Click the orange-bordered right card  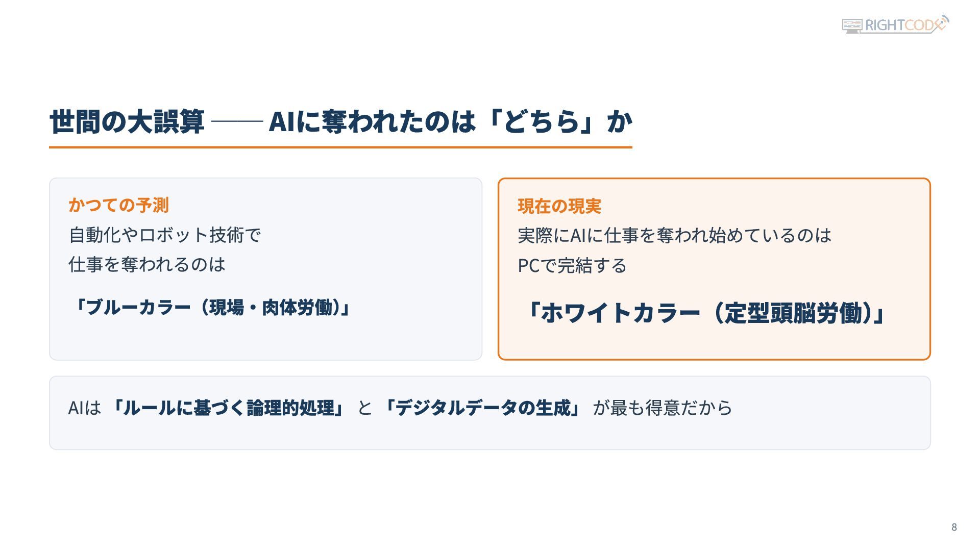714,269
